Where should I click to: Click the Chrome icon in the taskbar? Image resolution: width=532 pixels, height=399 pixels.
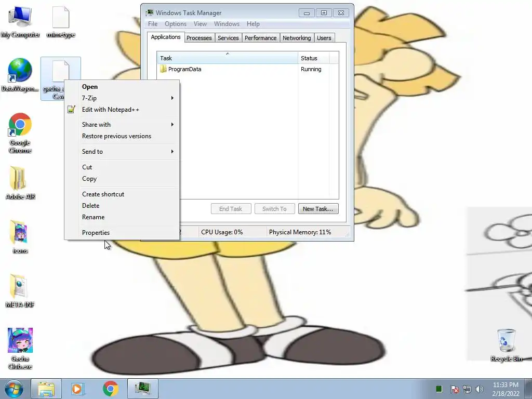click(110, 389)
